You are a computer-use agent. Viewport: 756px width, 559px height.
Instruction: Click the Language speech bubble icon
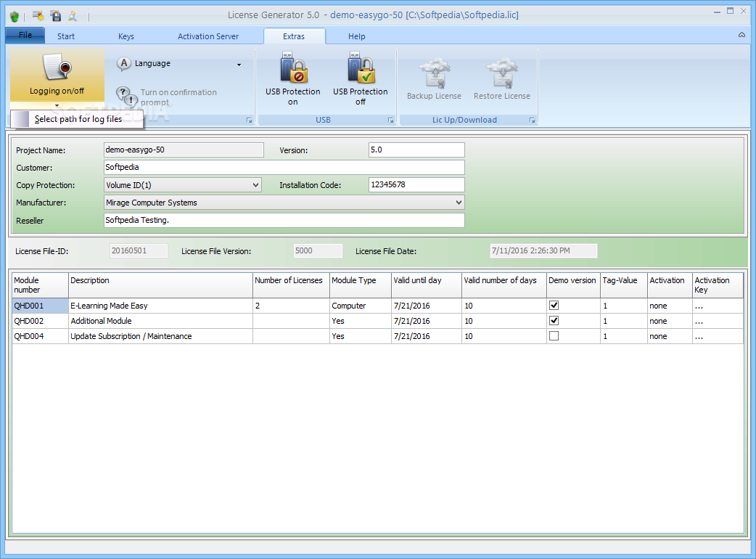click(124, 64)
